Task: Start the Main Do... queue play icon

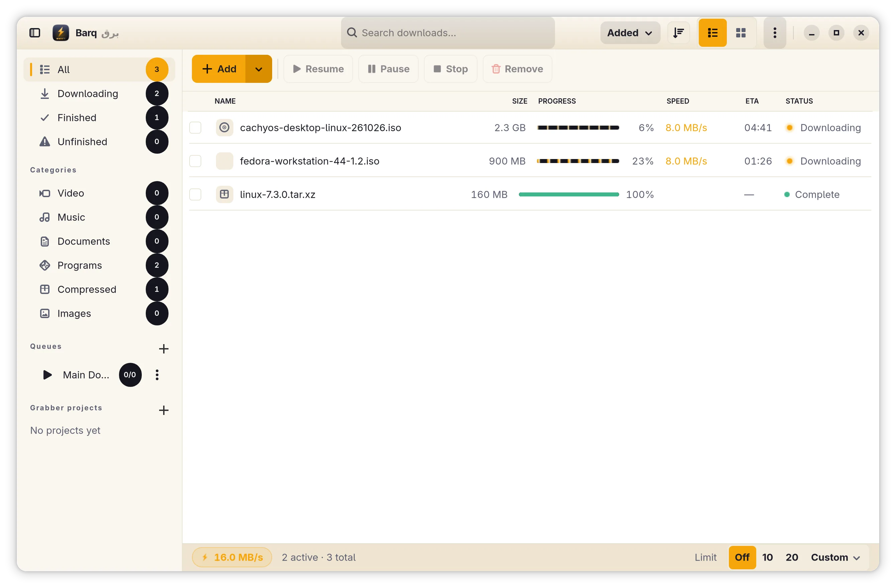Action: pos(47,375)
